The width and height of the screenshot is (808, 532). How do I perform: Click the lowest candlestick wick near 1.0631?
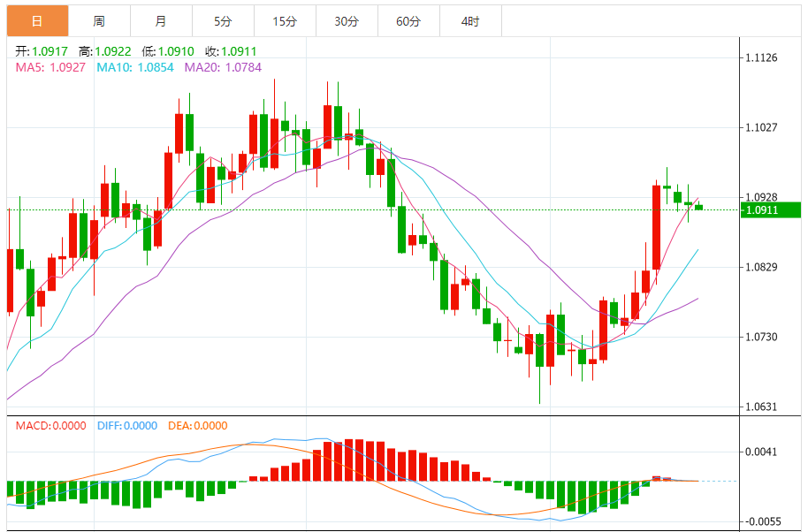(539, 385)
